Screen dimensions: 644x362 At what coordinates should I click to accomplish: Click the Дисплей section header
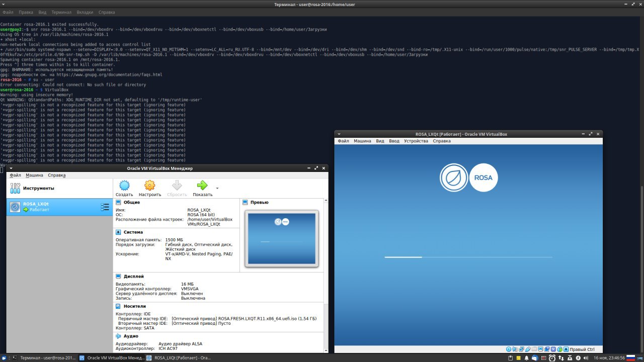click(x=133, y=277)
